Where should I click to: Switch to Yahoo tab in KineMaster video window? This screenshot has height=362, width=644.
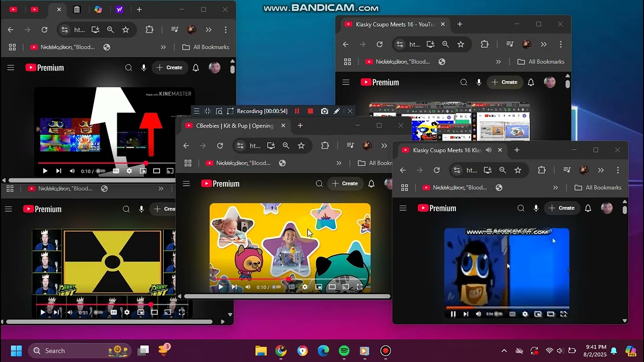119,10
